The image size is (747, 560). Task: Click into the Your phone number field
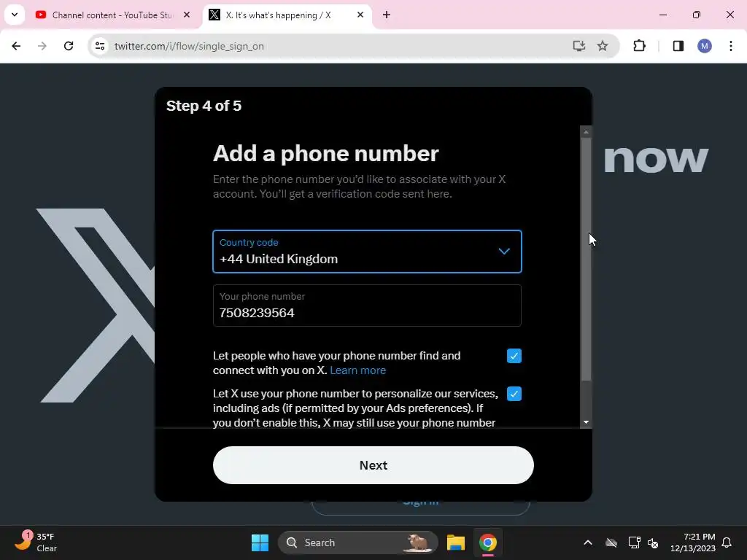tap(367, 306)
